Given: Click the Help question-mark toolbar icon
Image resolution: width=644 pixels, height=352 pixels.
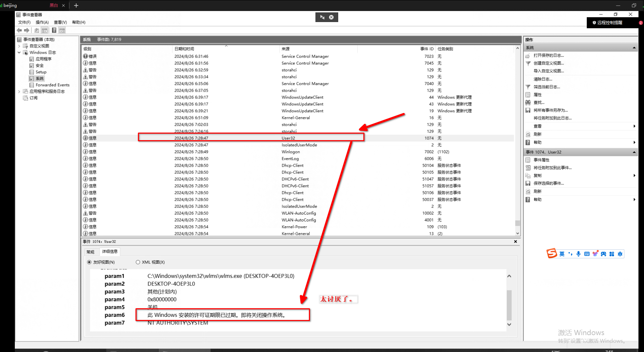Looking at the screenshot, I should [54, 30].
